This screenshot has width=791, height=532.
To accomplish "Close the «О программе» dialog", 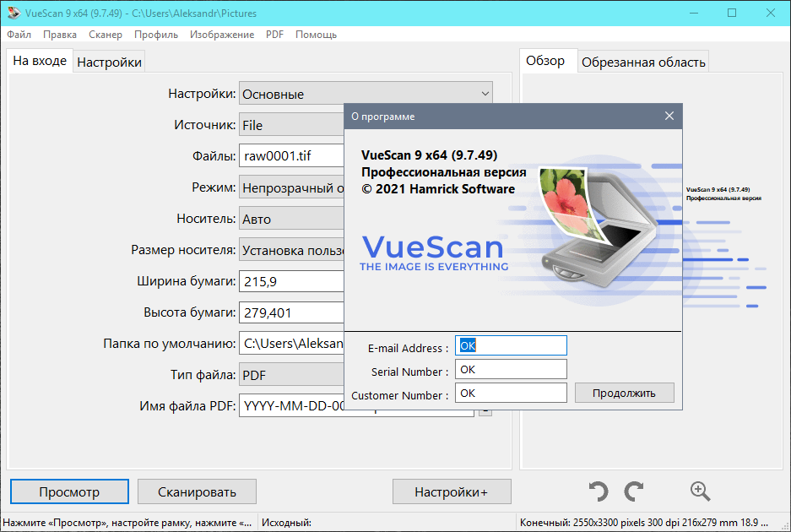I will pyautogui.click(x=669, y=116).
